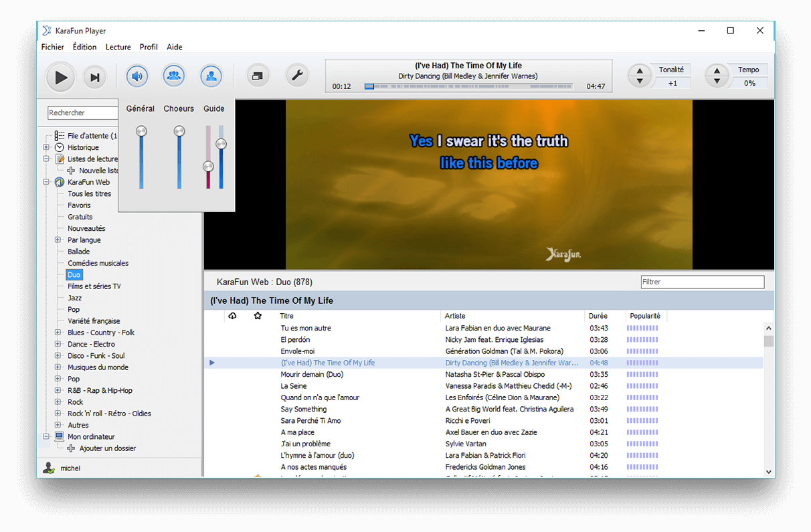Select the Comédies musicales category
The height and width of the screenshot is (532, 811).
(x=98, y=263)
